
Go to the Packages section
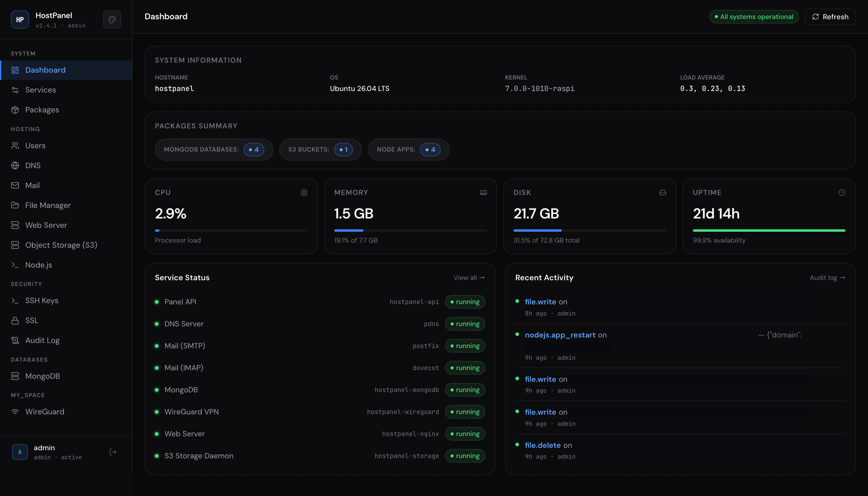tap(66, 110)
